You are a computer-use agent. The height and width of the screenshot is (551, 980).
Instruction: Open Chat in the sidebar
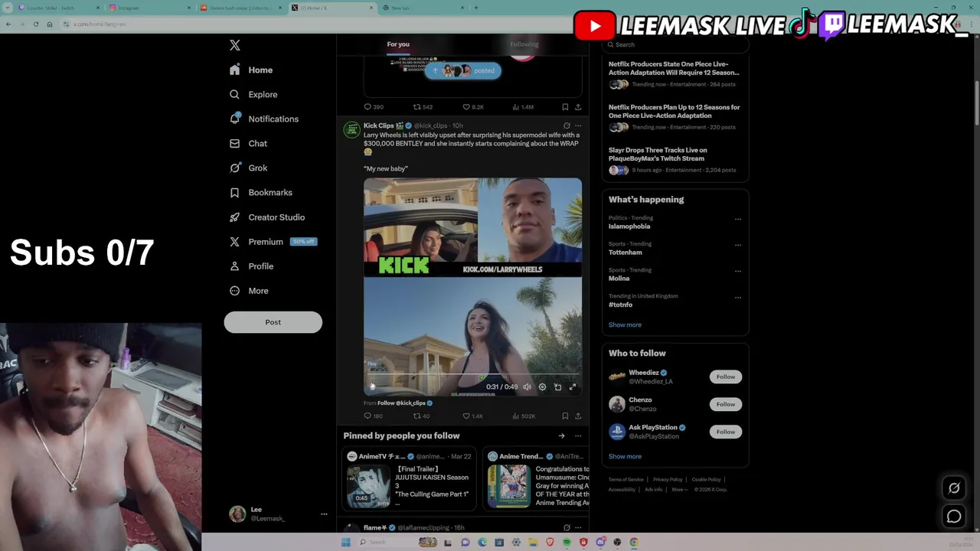pos(248,143)
